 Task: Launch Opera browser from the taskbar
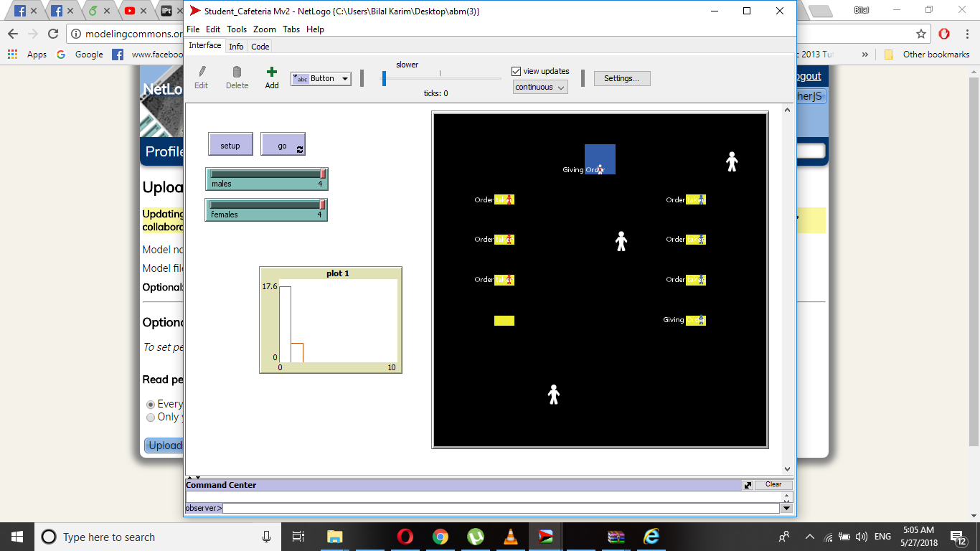405,537
